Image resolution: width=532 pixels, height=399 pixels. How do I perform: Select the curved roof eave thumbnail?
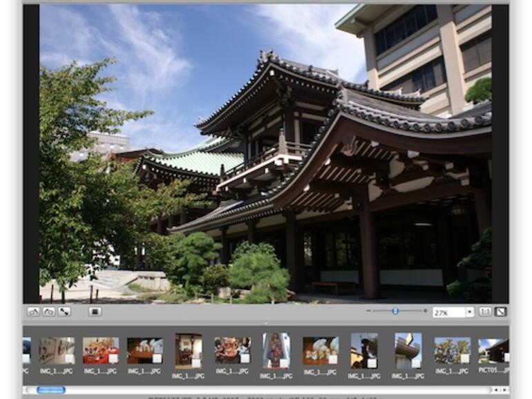pos(408,351)
